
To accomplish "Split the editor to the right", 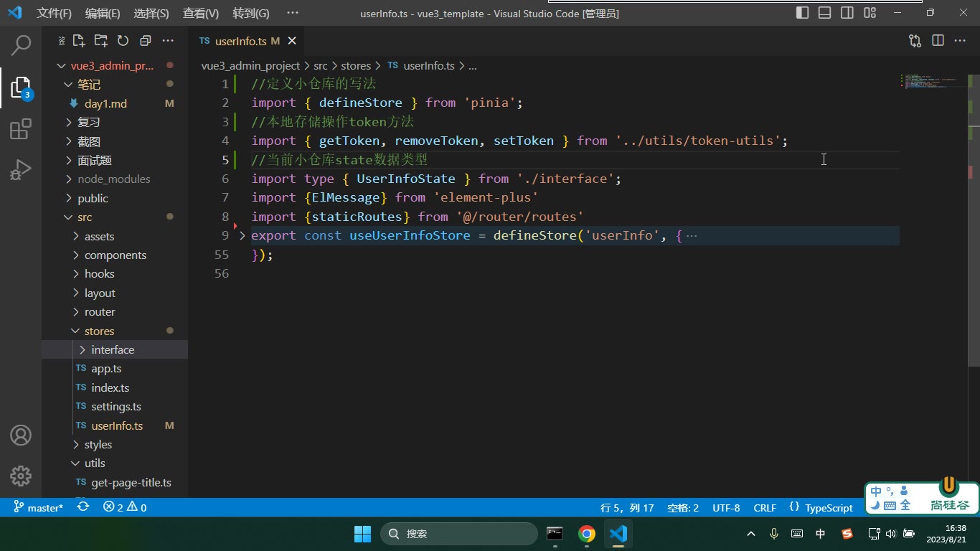I will click(938, 41).
